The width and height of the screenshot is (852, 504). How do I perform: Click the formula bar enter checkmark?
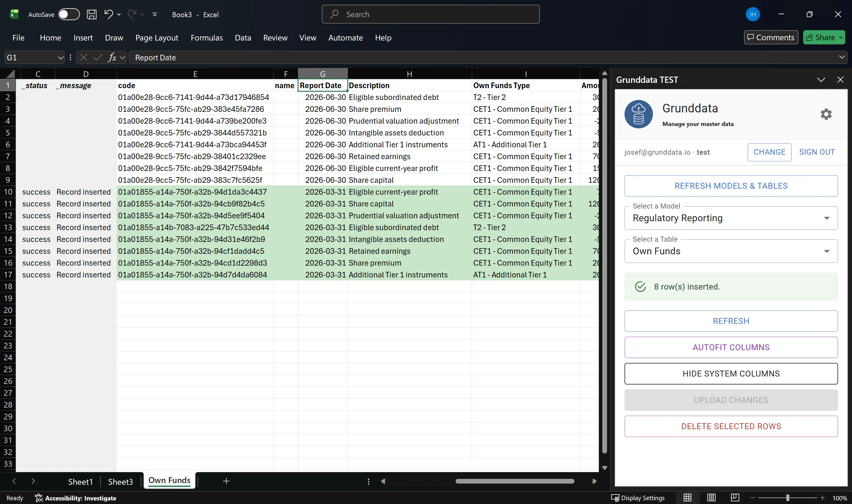point(97,57)
